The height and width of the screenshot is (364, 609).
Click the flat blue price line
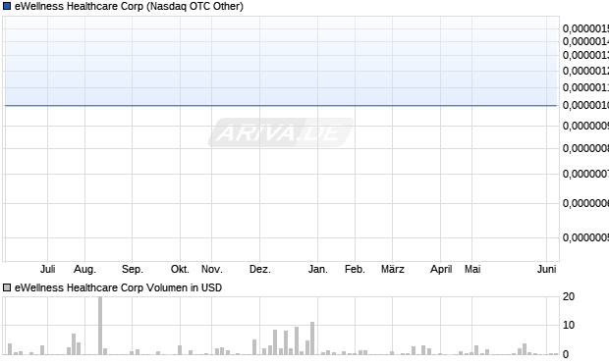click(x=281, y=105)
